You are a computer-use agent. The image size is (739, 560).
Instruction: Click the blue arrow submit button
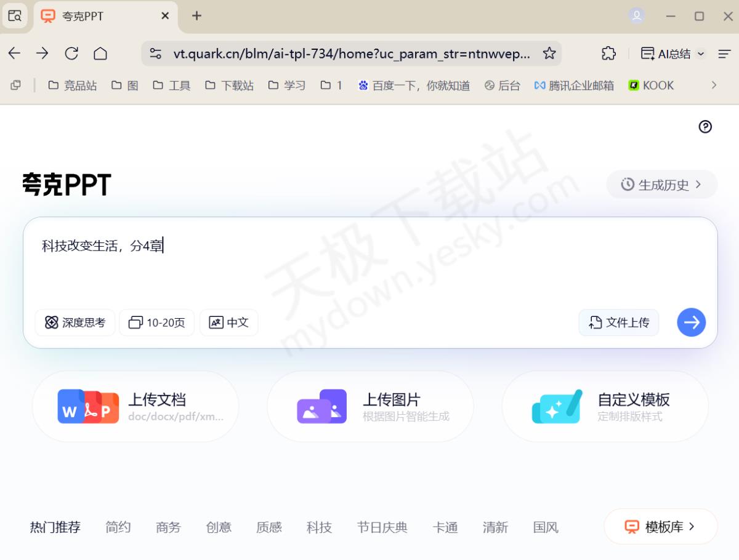(691, 322)
